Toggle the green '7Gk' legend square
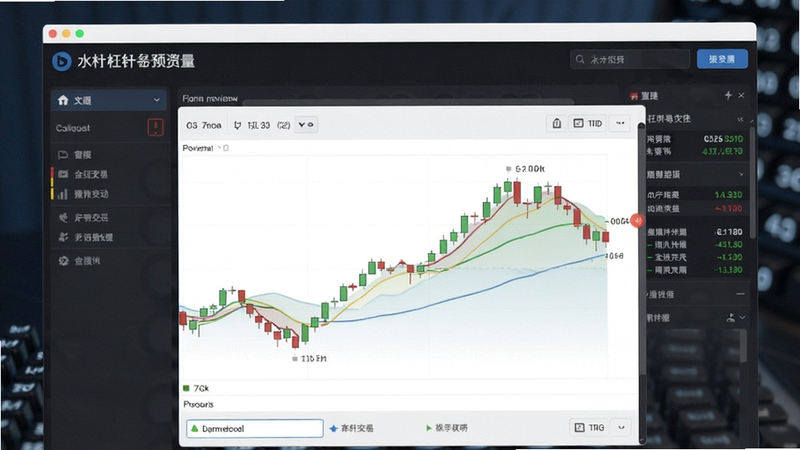 click(x=186, y=388)
